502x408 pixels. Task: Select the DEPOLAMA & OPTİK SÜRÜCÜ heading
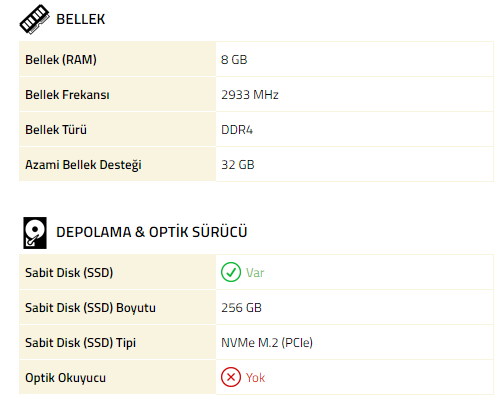click(x=152, y=232)
